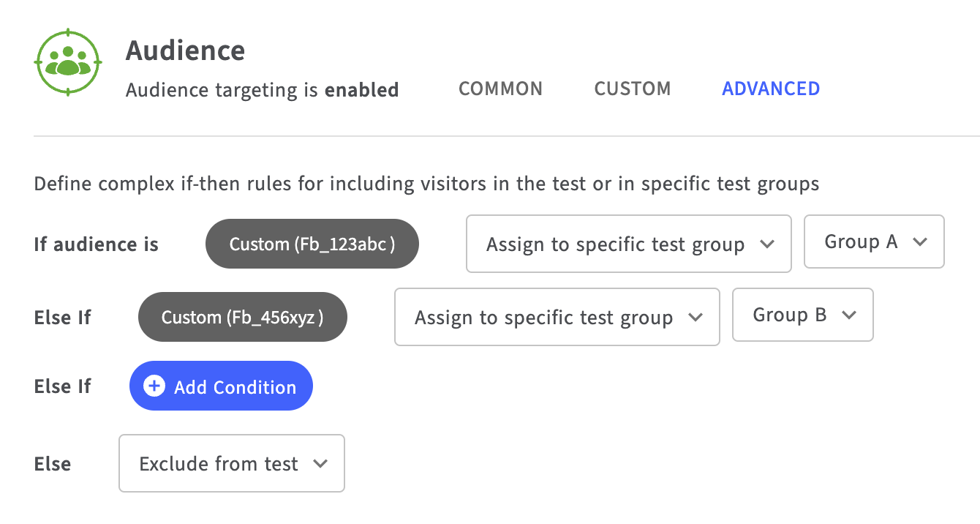Click the chevron arrow next to Group B
This screenshot has width=980, height=524.
point(848,316)
